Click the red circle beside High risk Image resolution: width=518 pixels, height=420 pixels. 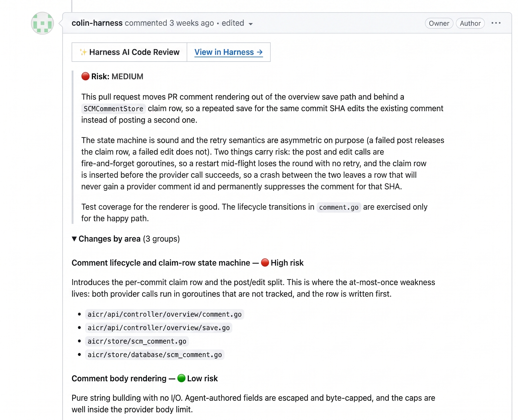(x=265, y=262)
